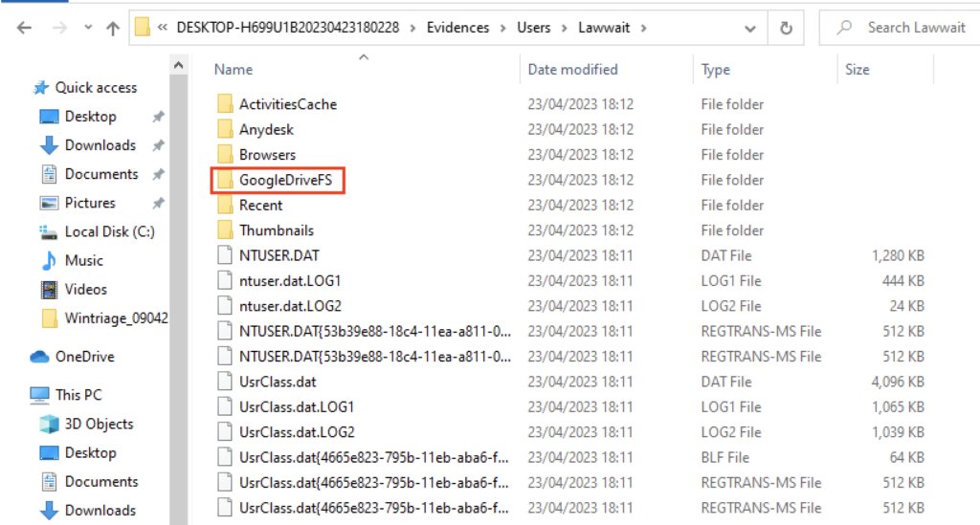Select the ActivitiesCache folder icon

point(225,103)
